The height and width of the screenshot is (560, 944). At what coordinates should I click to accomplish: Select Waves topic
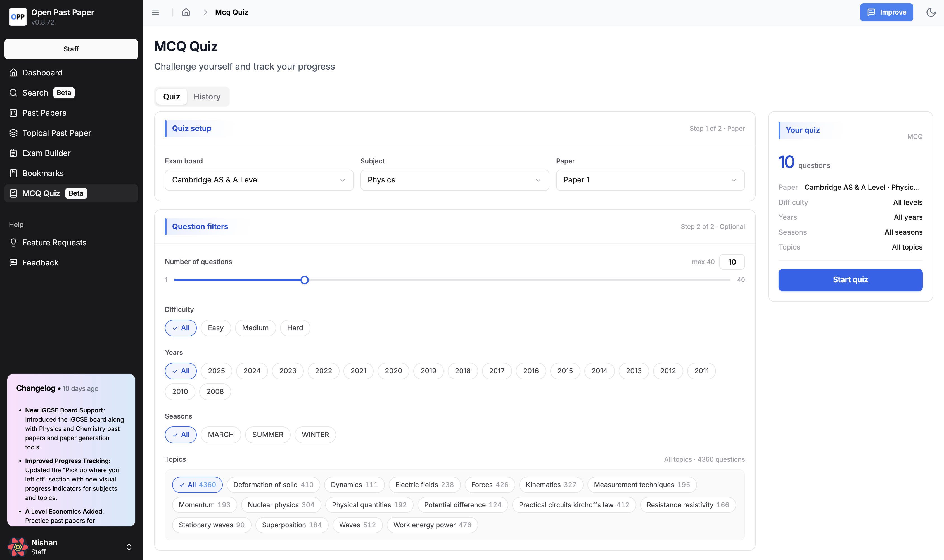pyautogui.click(x=357, y=525)
